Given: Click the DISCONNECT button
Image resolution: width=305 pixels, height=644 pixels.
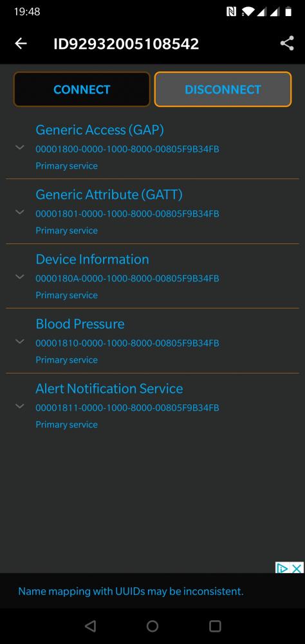Looking at the screenshot, I should [223, 90].
